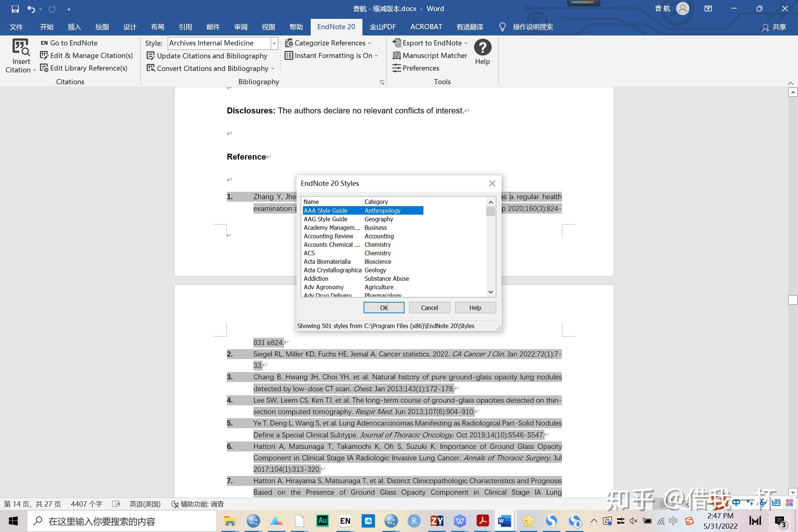This screenshot has height=532, width=798.
Task: Click the styles list scroll-down arrow
Action: coord(491,292)
